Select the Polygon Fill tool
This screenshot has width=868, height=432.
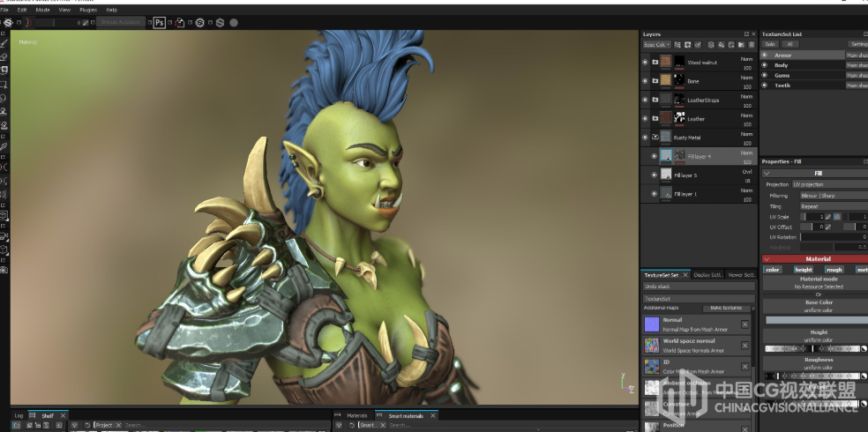click(4, 85)
